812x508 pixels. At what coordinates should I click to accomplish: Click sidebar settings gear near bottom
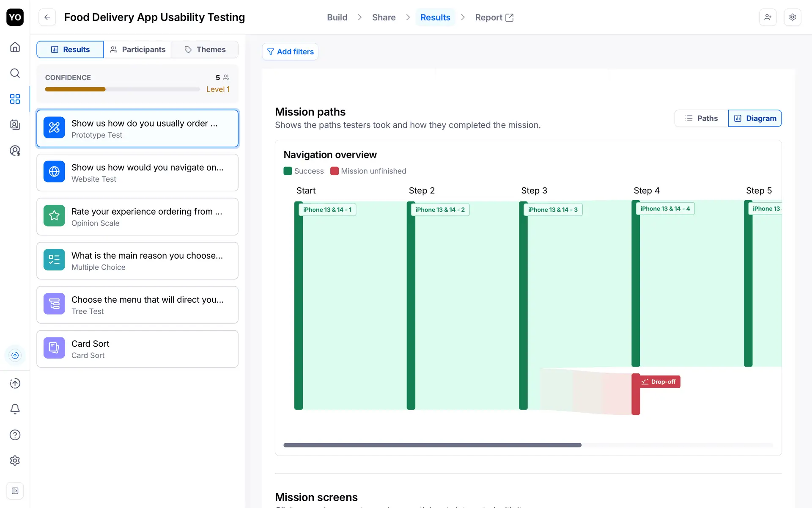(15, 461)
